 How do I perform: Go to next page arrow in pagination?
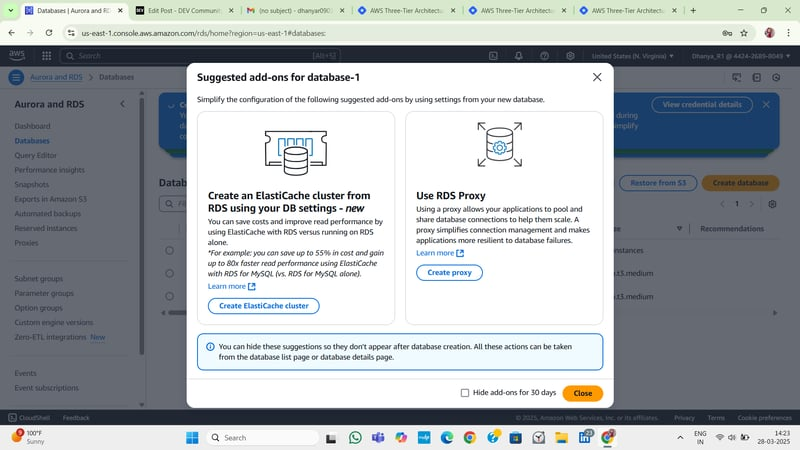751,204
